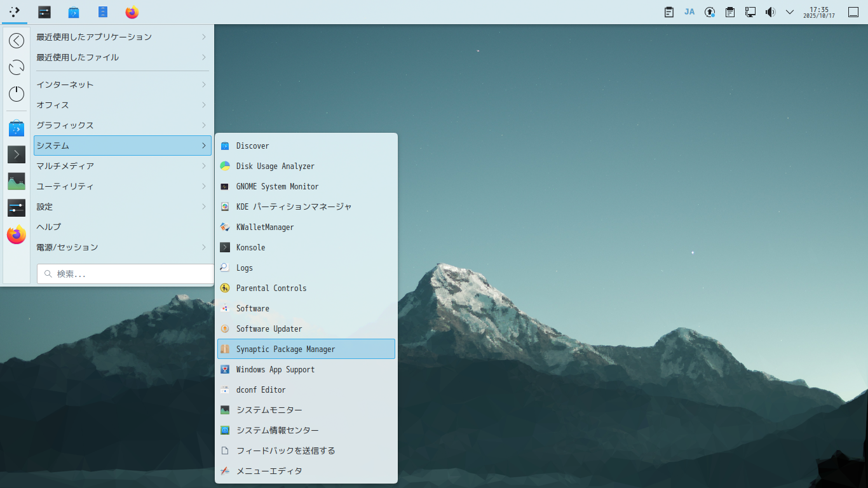
Task: Expand hidden system tray icons arrow
Action: 790,12
